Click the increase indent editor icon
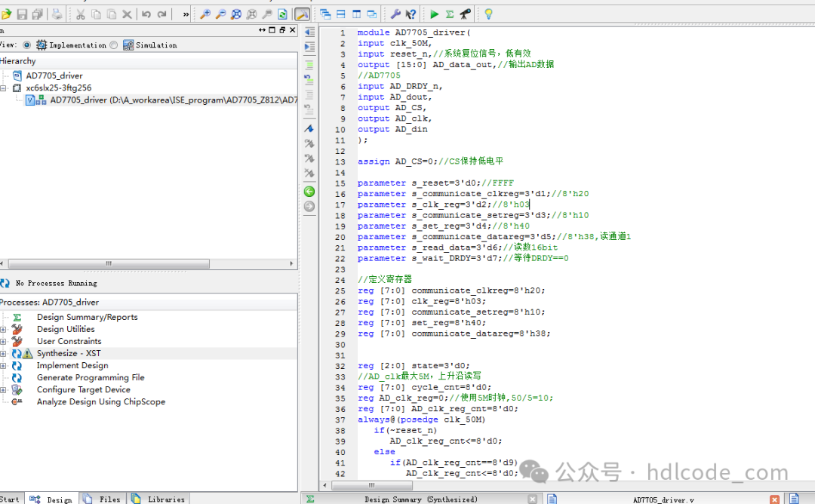Viewport: 815px width, 504px height. coord(309,48)
